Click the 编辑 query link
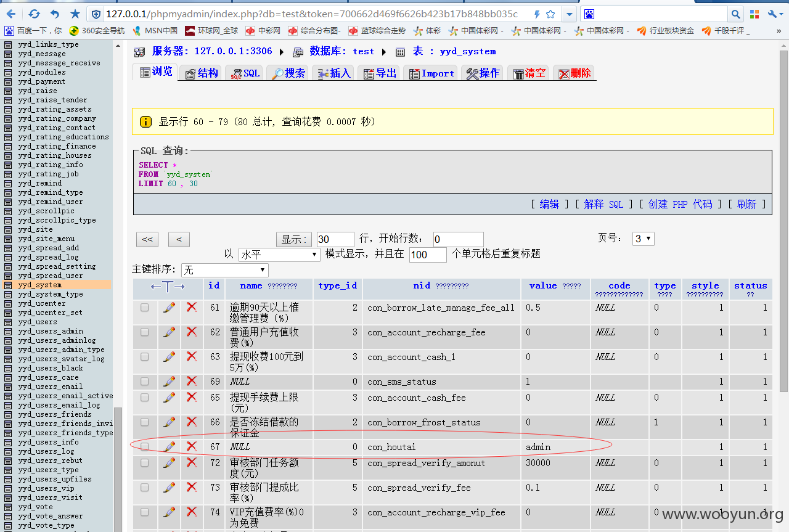The height and width of the screenshot is (532, 789). [549, 204]
